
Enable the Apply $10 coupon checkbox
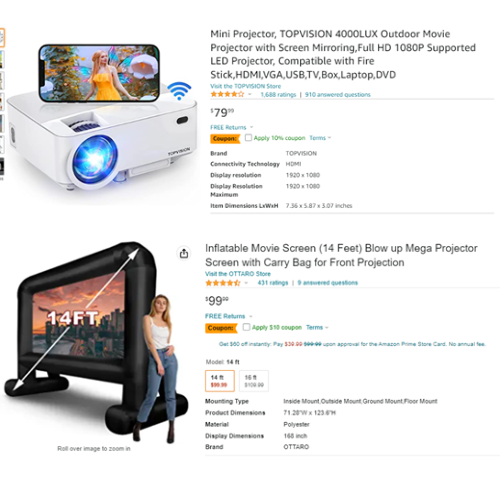[x=246, y=327]
